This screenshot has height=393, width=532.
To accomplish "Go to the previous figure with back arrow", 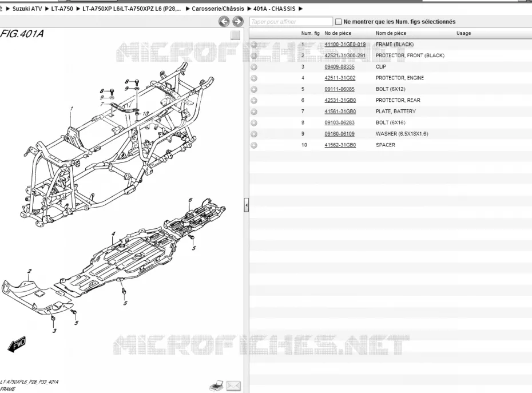I will [x=224, y=22].
